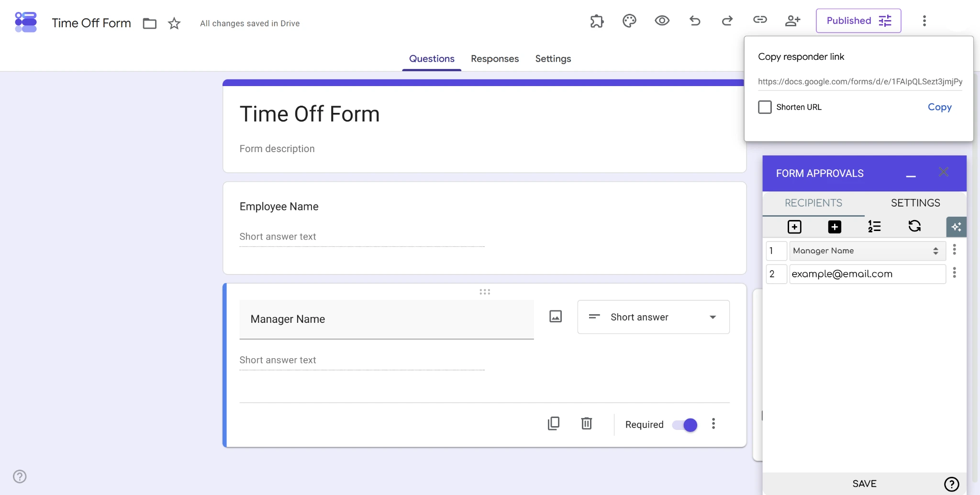Add collaborators icon
980x495 pixels.
coord(793,21)
